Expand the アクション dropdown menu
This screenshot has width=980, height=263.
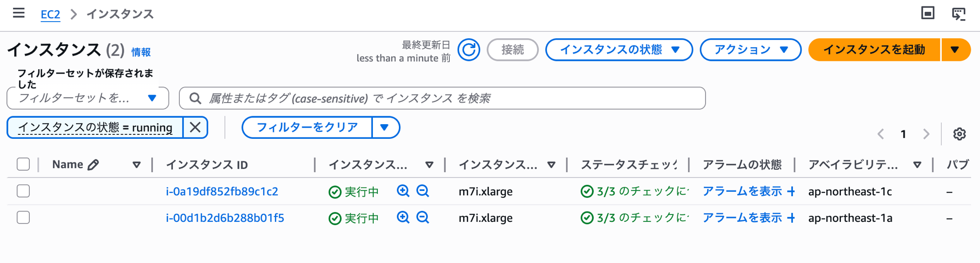pos(750,50)
